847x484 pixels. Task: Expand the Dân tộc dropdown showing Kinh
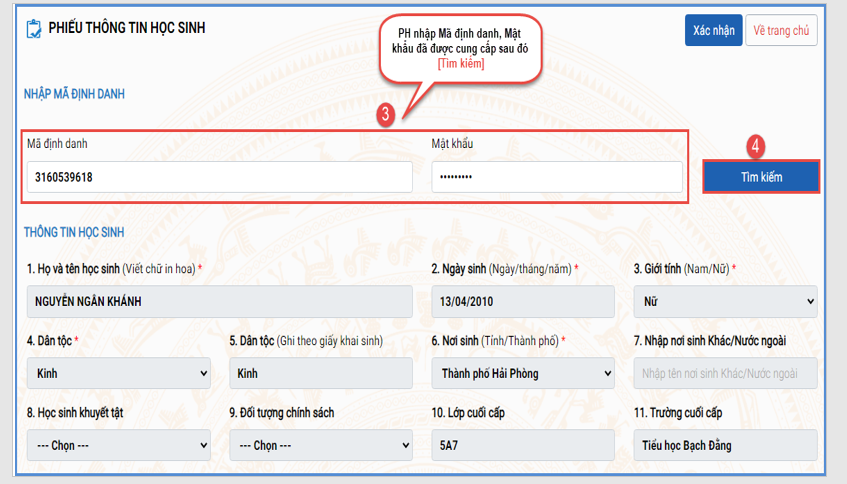pos(117,373)
